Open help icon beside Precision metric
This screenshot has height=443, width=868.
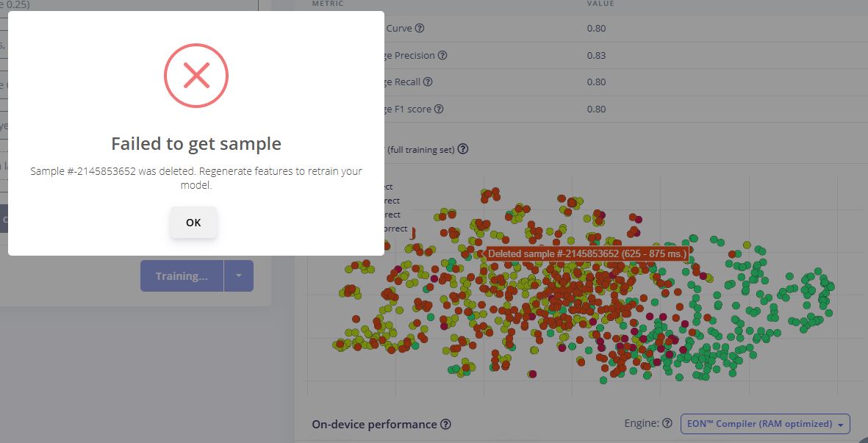[x=442, y=55]
